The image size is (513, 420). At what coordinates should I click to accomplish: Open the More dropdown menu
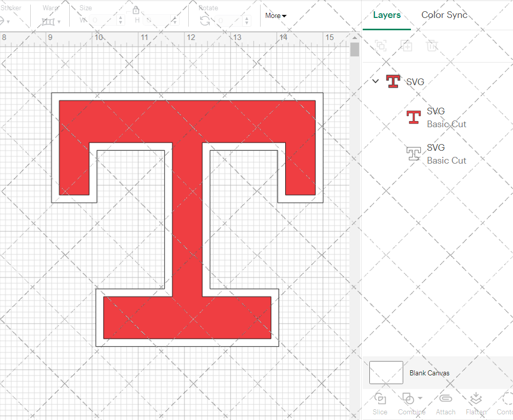pos(275,15)
